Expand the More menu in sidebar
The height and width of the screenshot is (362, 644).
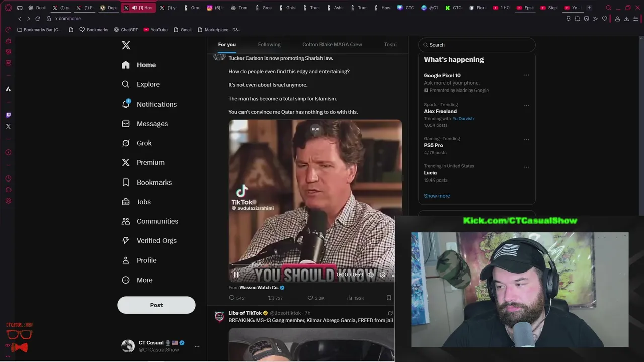(137, 280)
